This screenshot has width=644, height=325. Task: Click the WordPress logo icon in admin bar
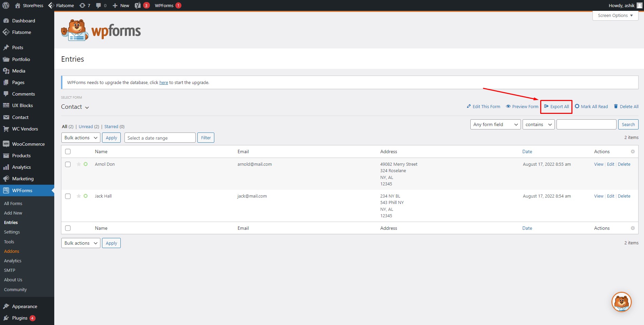tap(6, 5)
